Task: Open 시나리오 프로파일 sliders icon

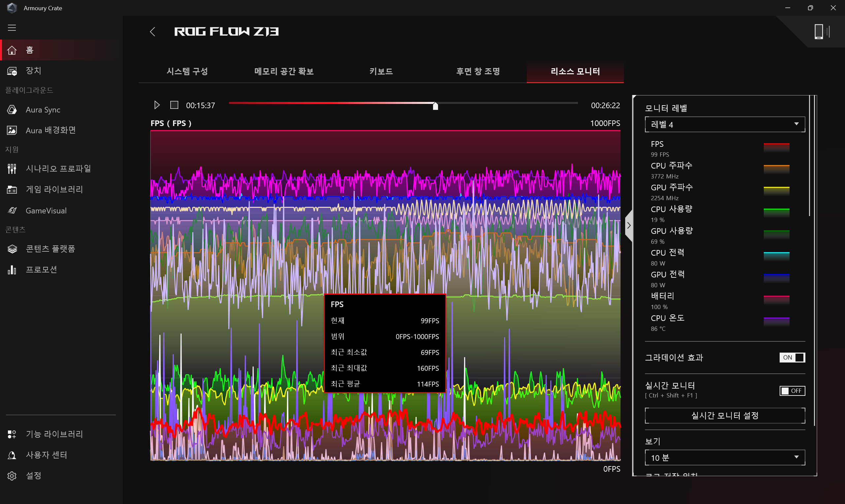Action: 12,169
